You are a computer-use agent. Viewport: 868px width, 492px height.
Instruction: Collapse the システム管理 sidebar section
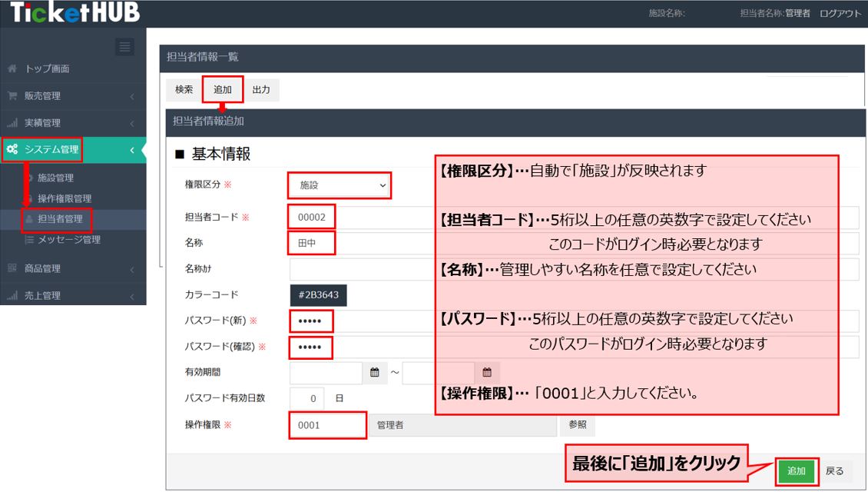pyautogui.click(x=132, y=150)
